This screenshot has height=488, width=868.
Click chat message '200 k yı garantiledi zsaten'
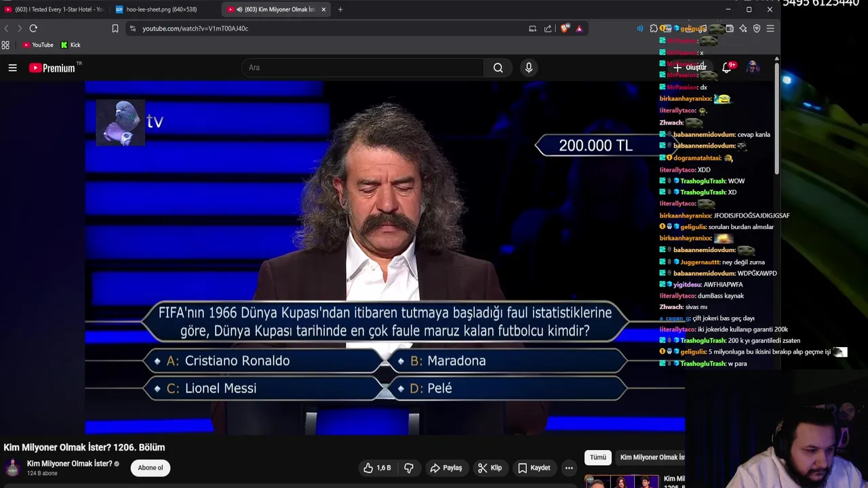coord(764,340)
